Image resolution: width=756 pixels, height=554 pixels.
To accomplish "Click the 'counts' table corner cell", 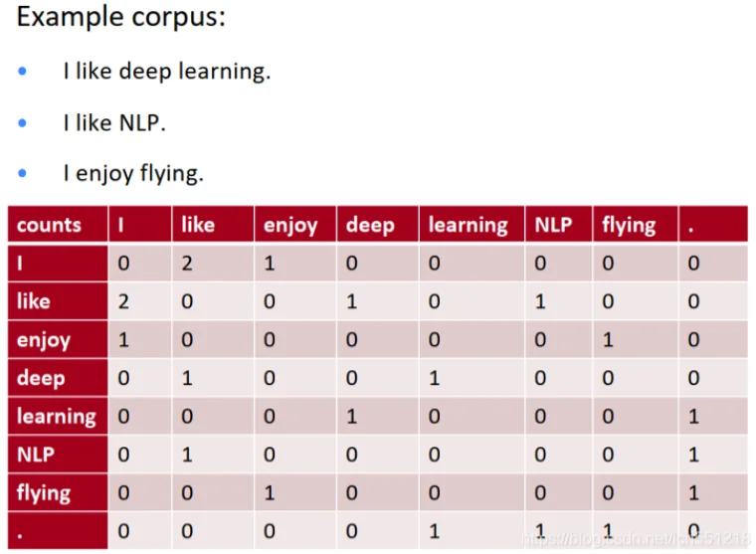I will tap(50, 226).
